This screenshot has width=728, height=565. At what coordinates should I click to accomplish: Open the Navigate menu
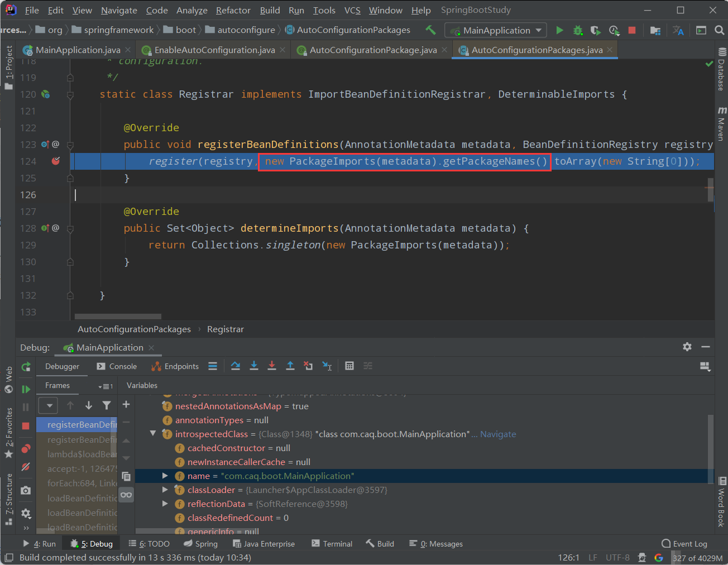click(x=119, y=10)
